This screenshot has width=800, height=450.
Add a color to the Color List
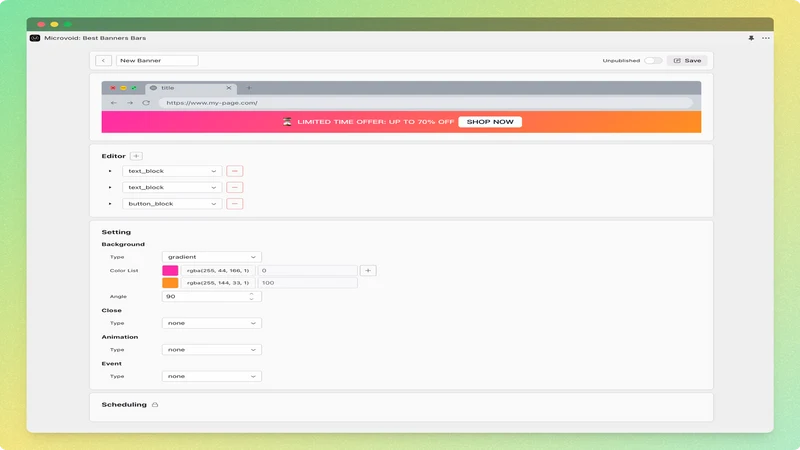(368, 270)
